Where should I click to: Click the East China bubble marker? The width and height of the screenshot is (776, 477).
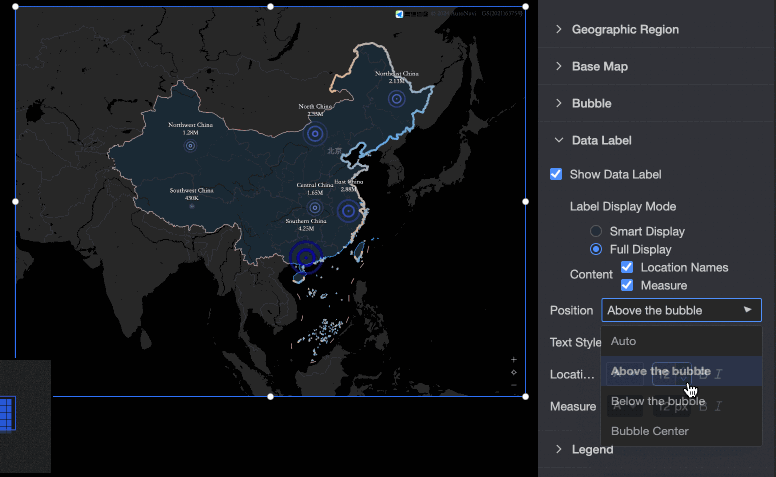349,211
